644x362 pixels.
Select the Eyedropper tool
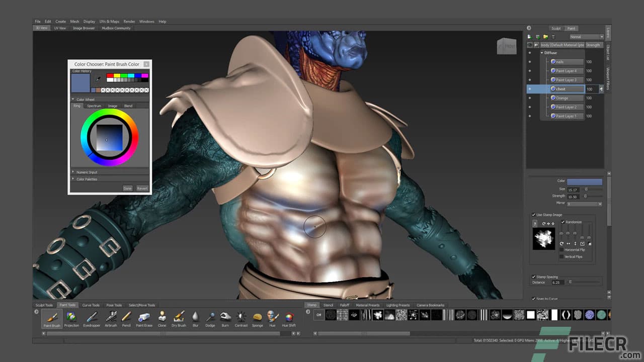[x=92, y=318]
